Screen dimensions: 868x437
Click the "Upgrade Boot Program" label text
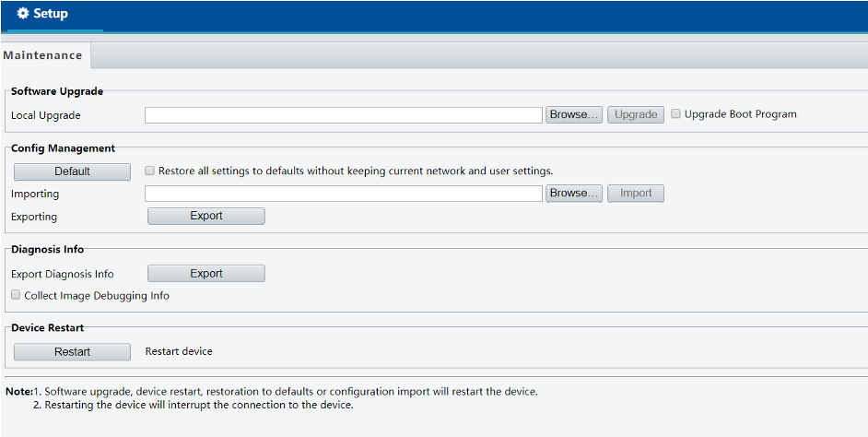pyautogui.click(x=741, y=114)
